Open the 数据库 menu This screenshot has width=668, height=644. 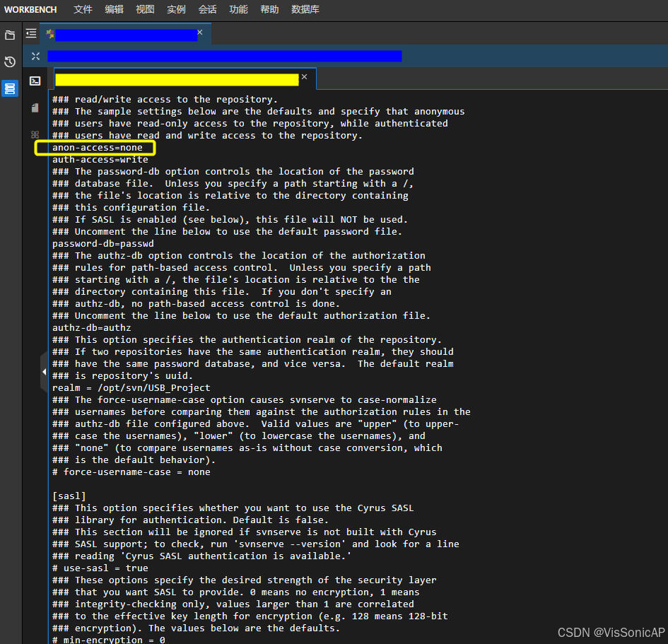point(305,9)
